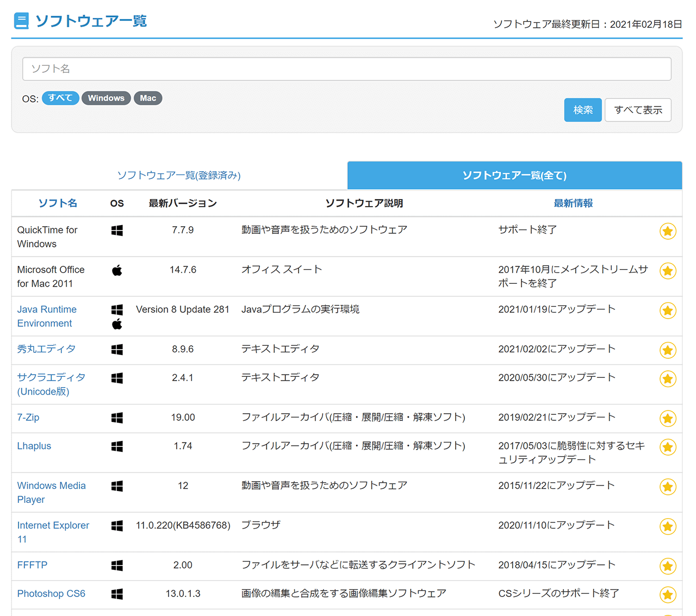Click the Apple icon in Java Runtime Environment row

click(117, 324)
